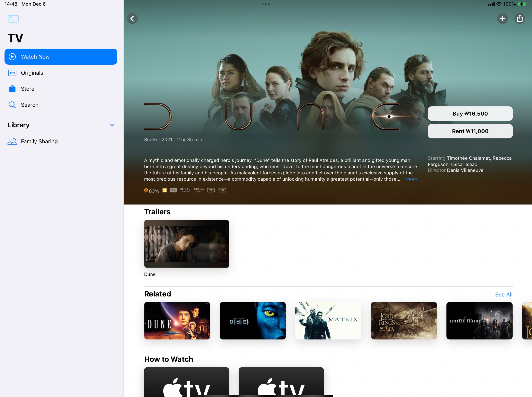Image resolution: width=532 pixels, height=397 pixels.
Task: Select Watch Now in sidebar
Action: click(61, 57)
